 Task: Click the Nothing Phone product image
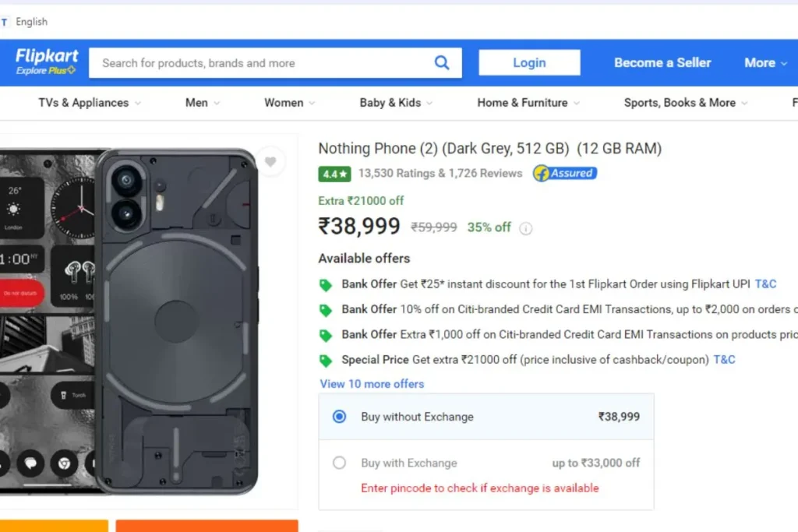(x=130, y=322)
